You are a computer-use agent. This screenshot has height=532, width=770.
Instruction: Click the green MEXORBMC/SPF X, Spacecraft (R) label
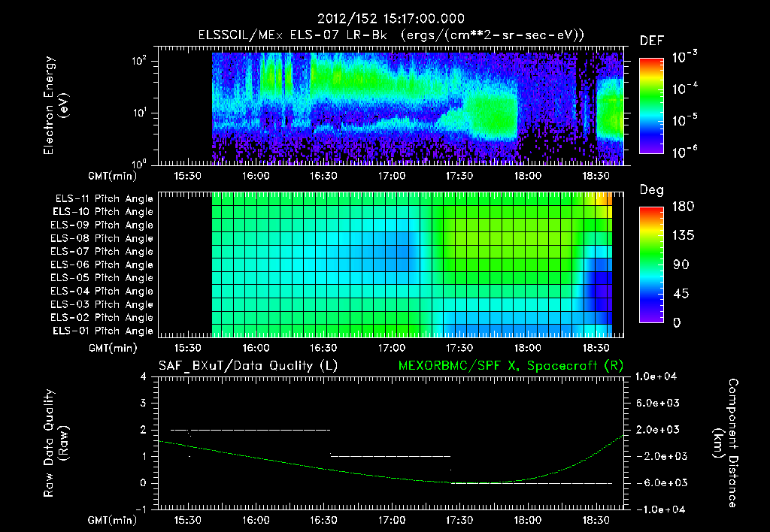click(x=511, y=366)
